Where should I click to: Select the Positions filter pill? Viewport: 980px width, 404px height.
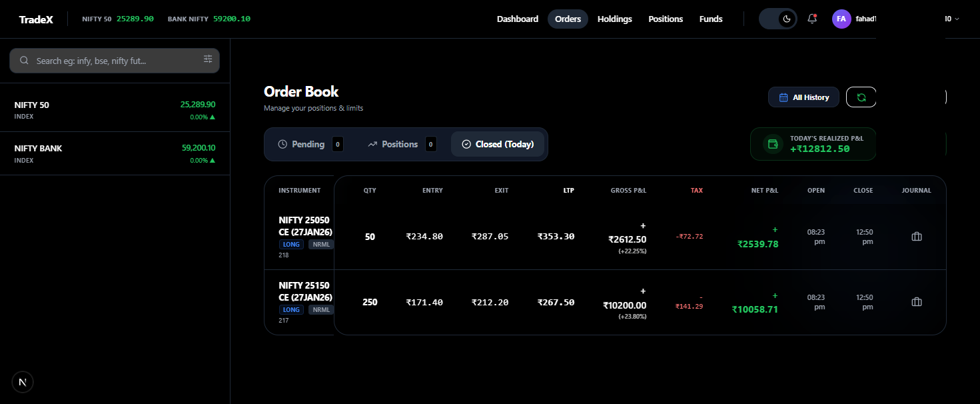400,144
